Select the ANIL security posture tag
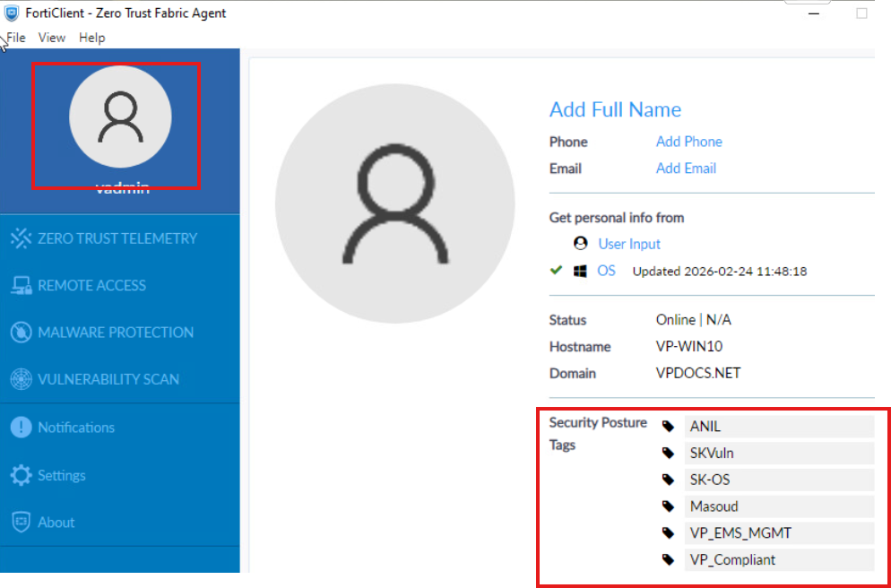The height and width of the screenshot is (588, 891). point(779,427)
